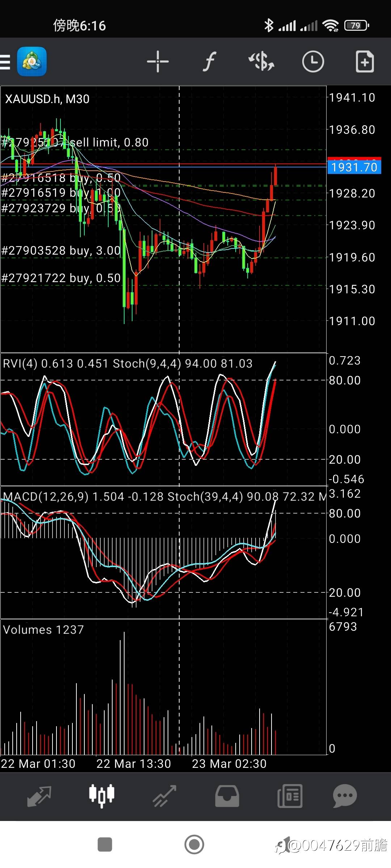The height and width of the screenshot is (868, 391).
Task: Select order #27903528 buy 3.00 label
Action: coord(61,250)
